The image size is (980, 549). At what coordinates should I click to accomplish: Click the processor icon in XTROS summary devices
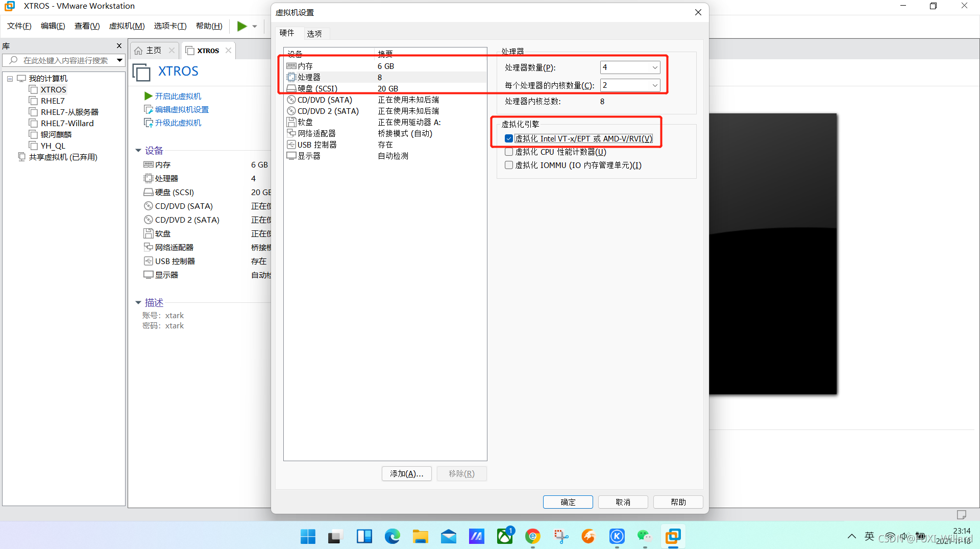point(149,178)
